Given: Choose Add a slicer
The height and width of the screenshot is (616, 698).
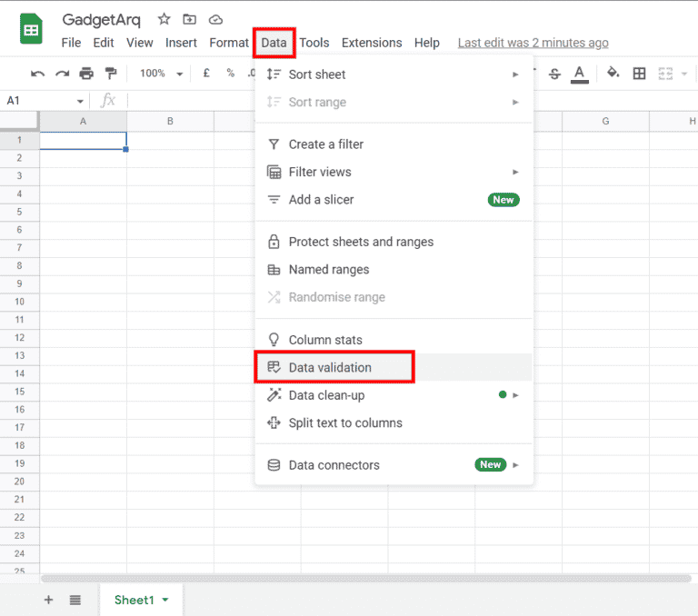Looking at the screenshot, I should (394, 199).
